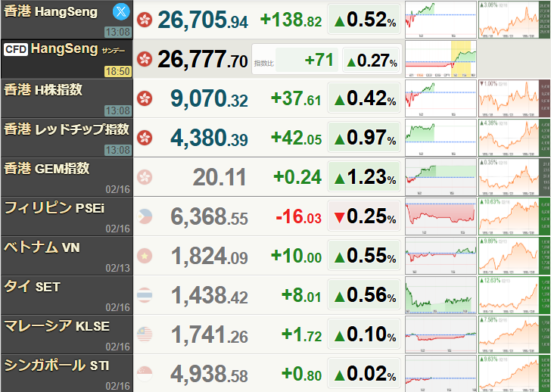Click the ▲0.52% change box
Image resolution: width=551 pixels, height=392 pixels.
pyautogui.click(x=364, y=20)
